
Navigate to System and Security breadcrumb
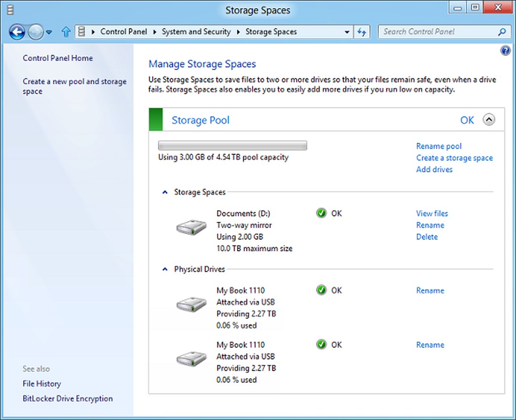[196, 31]
